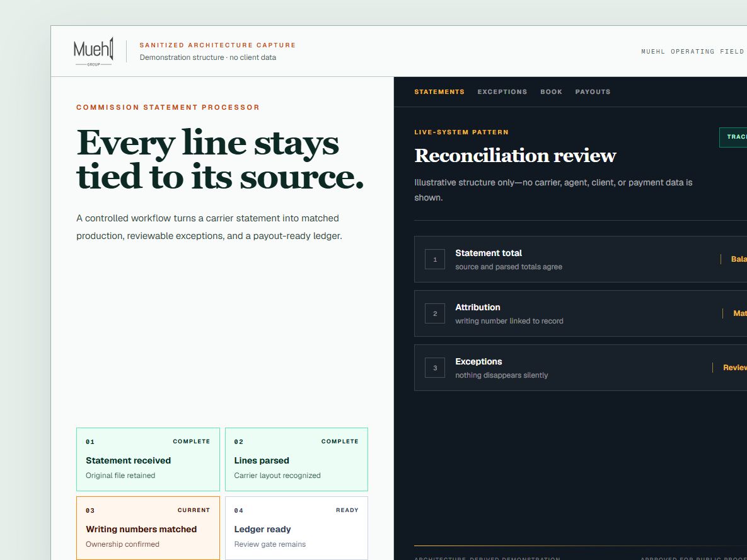The height and width of the screenshot is (560, 747).
Task: Select the Ledger ready step card
Action: click(x=296, y=528)
